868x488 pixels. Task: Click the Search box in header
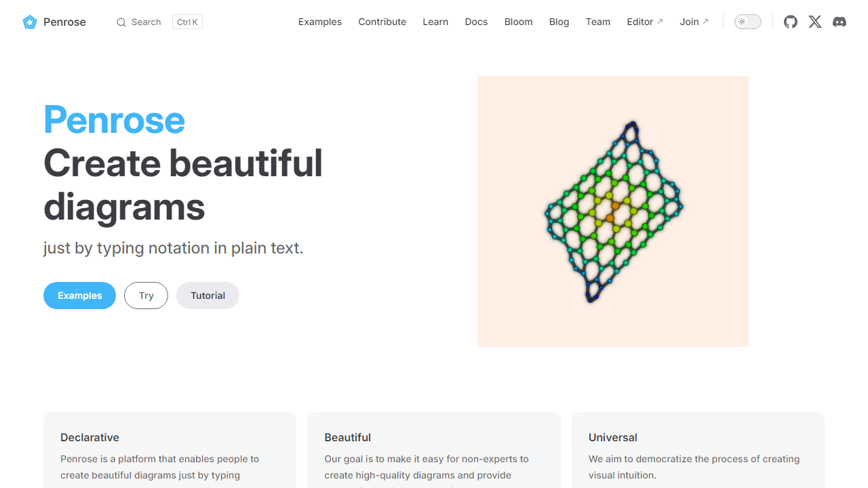[159, 22]
